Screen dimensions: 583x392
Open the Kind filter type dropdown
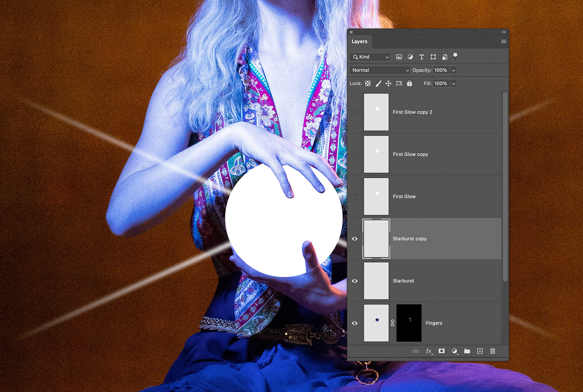pyautogui.click(x=370, y=57)
